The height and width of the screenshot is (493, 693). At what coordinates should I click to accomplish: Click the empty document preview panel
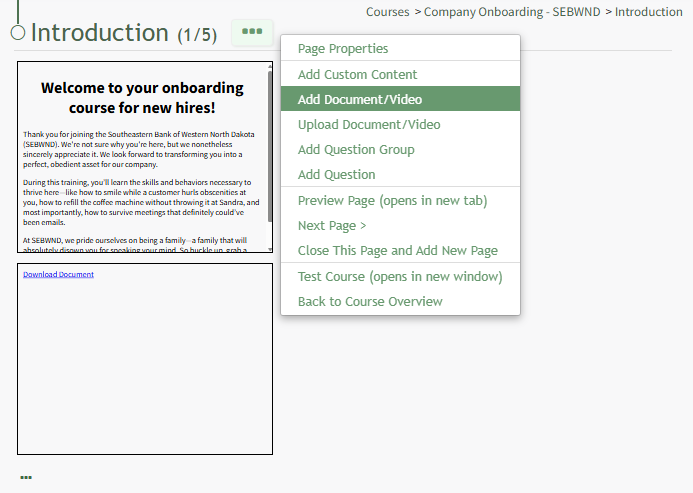click(145, 359)
